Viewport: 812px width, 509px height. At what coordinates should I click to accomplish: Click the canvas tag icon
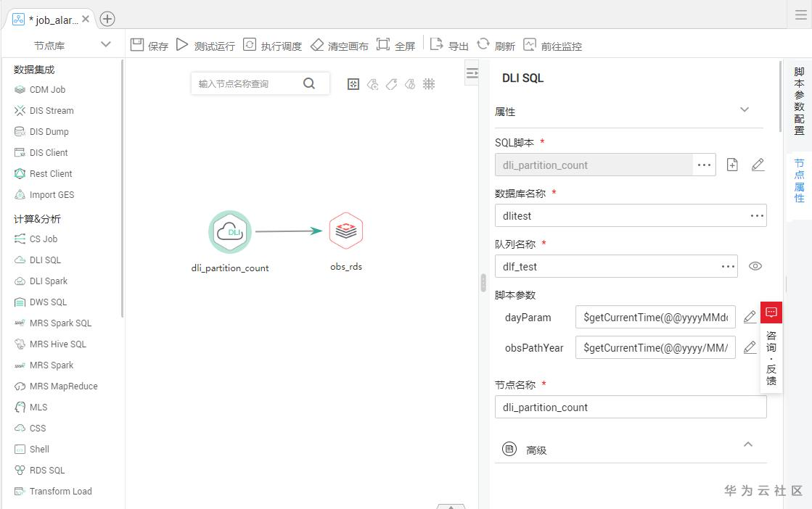[392, 84]
